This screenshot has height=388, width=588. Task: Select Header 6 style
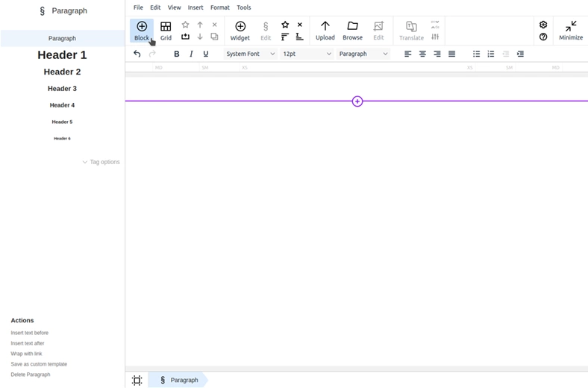tap(62, 138)
